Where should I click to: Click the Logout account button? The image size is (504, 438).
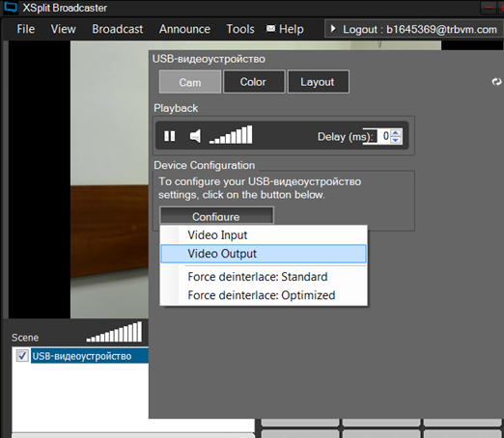414,29
